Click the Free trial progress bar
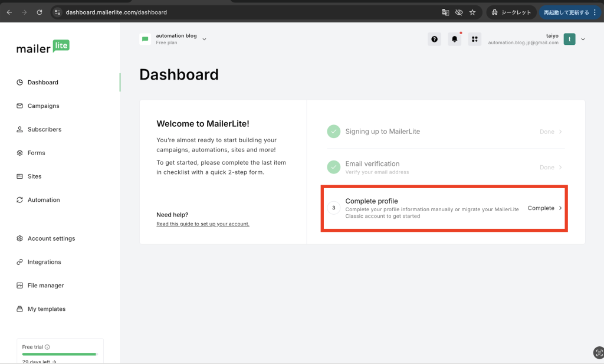Screen dimensions: 604x364 pyautogui.click(x=59, y=354)
